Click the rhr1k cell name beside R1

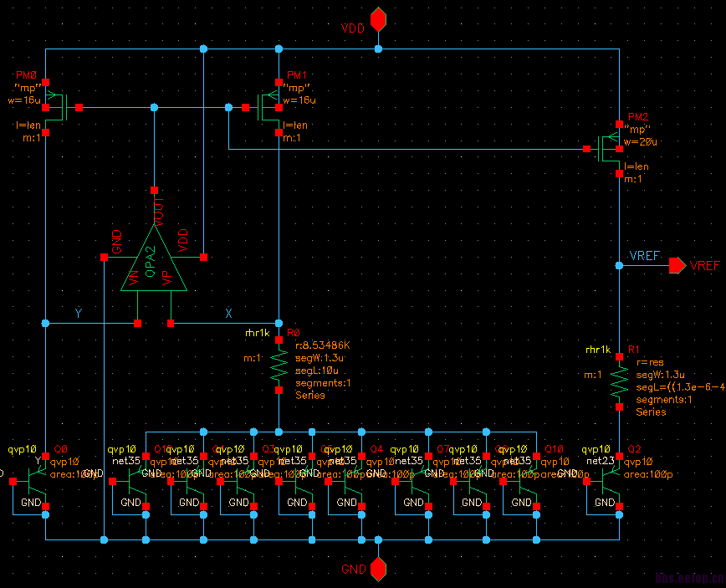point(598,350)
